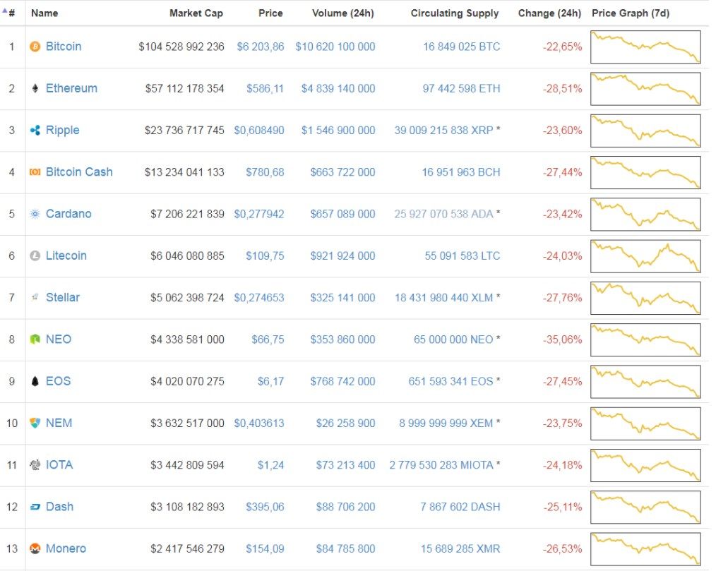Sort by Market Cap column header
Image resolution: width=728 pixels, height=571 pixels.
(197, 13)
